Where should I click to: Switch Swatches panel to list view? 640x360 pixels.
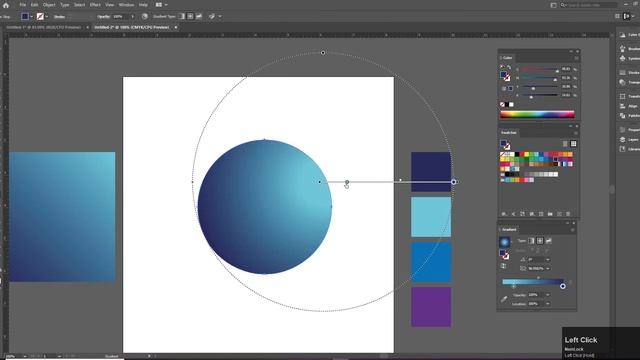(565, 144)
